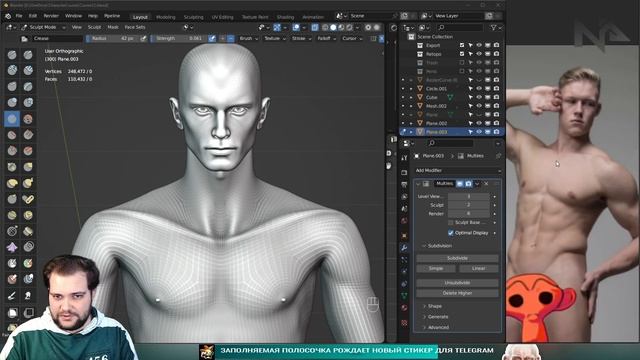640x360 pixels.
Task: Open the Render menu
Action: click(51, 16)
